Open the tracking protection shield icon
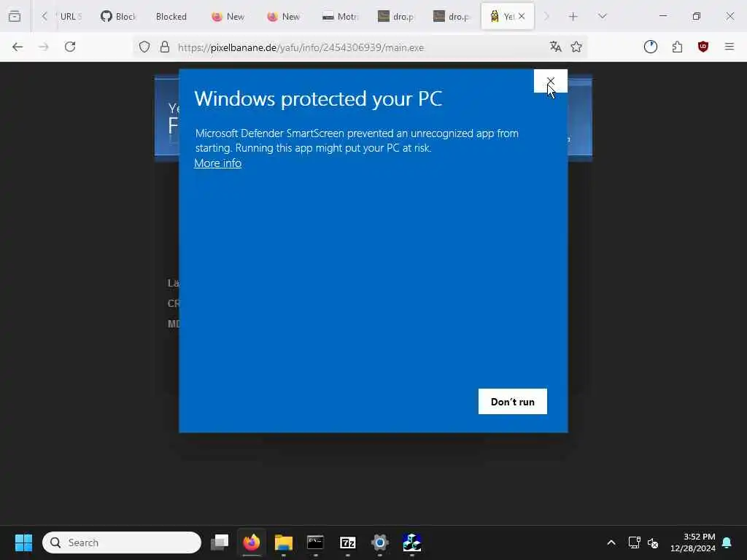 144,47
